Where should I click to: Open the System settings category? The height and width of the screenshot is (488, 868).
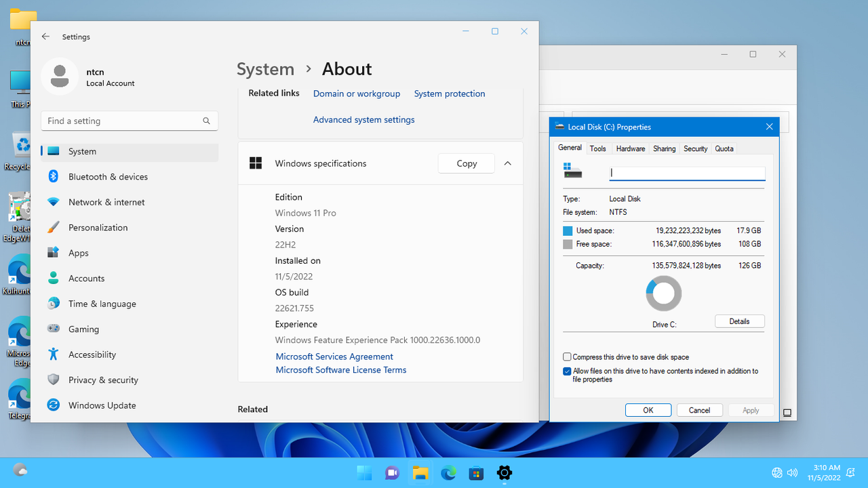point(130,151)
